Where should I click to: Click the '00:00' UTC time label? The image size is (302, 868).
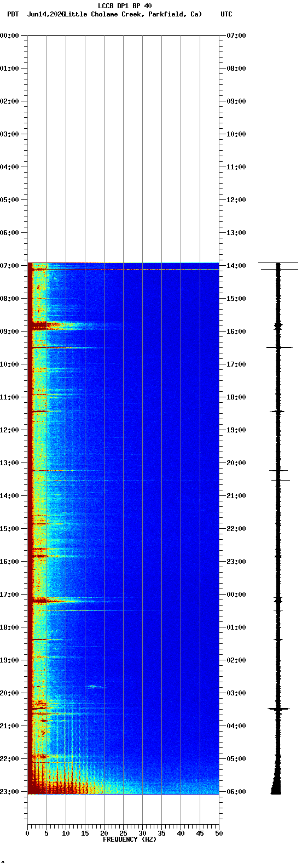point(236,595)
